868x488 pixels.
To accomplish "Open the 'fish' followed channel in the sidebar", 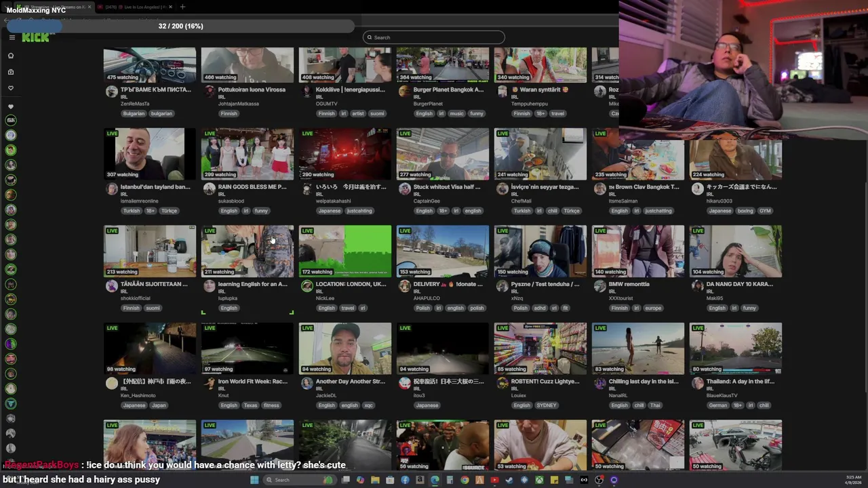I will pyautogui.click(x=11, y=120).
